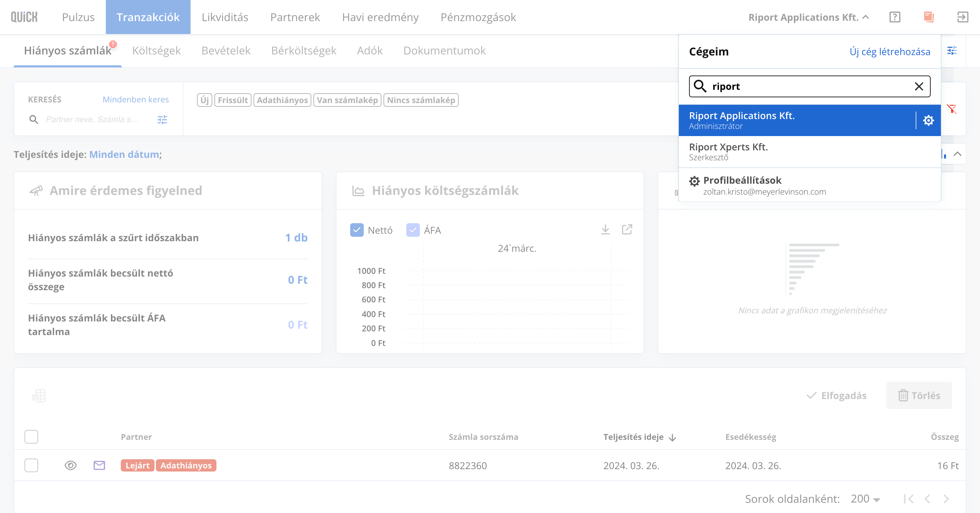Open the Pénzmozgások menu

(478, 17)
